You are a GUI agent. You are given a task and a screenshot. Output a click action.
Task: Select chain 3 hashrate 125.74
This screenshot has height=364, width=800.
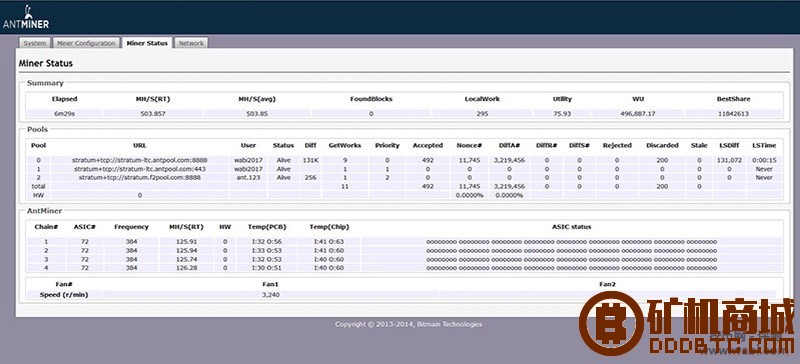click(186, 259)
